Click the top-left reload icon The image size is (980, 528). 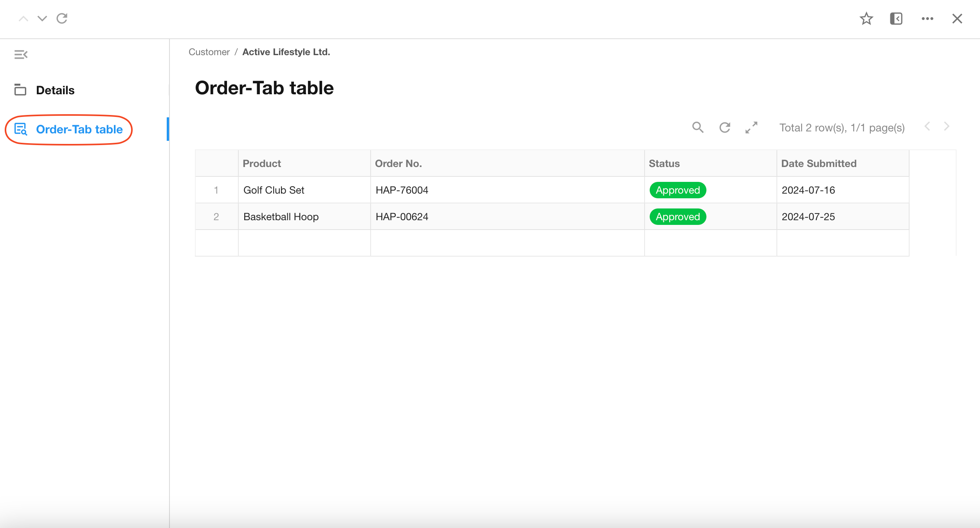coord(62,18)
